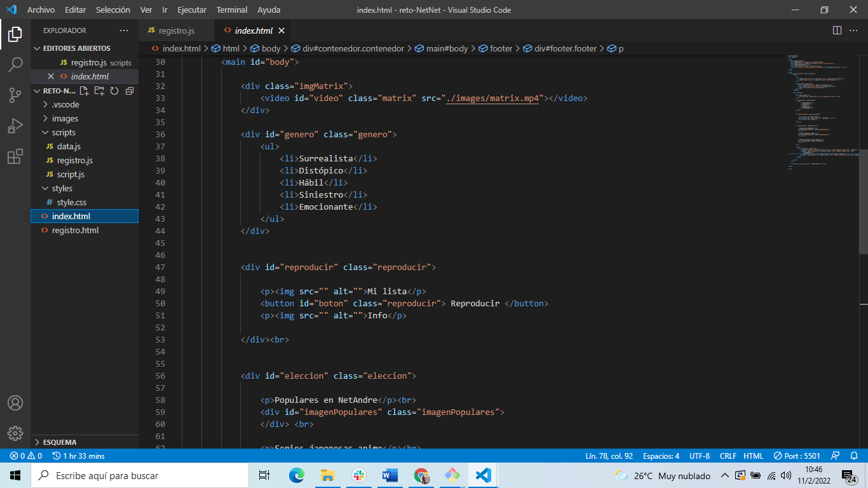868x488 pixels.
Task: Open the Explorer view in activity bar
Action: point(15,34)
